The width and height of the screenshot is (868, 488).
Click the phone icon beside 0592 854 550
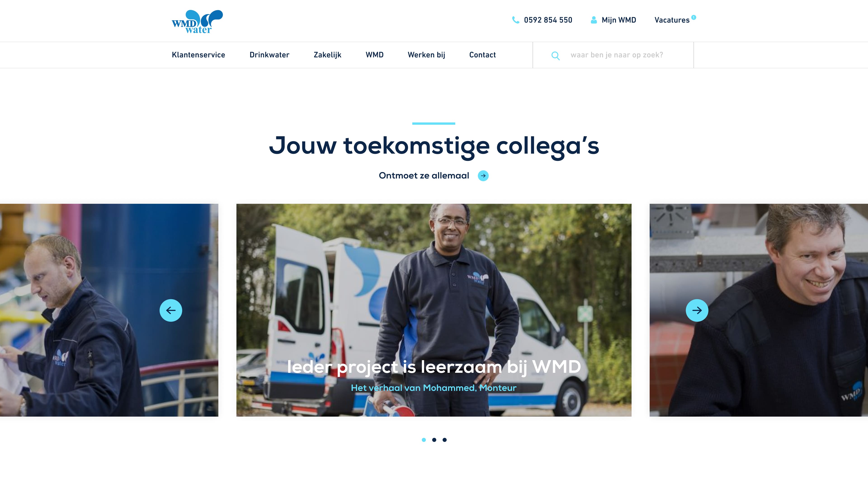click(516, 20)
